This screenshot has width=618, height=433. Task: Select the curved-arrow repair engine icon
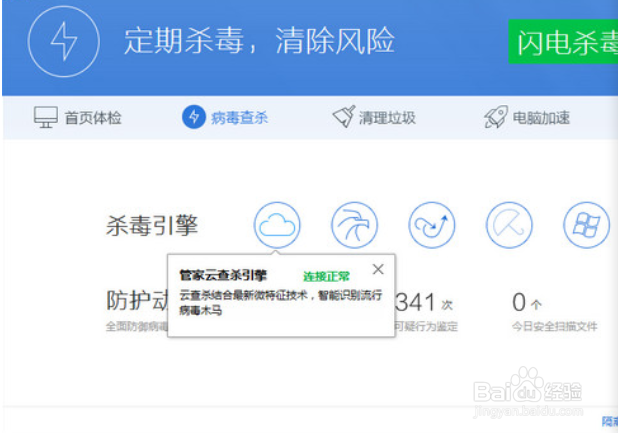click(432, 225)
